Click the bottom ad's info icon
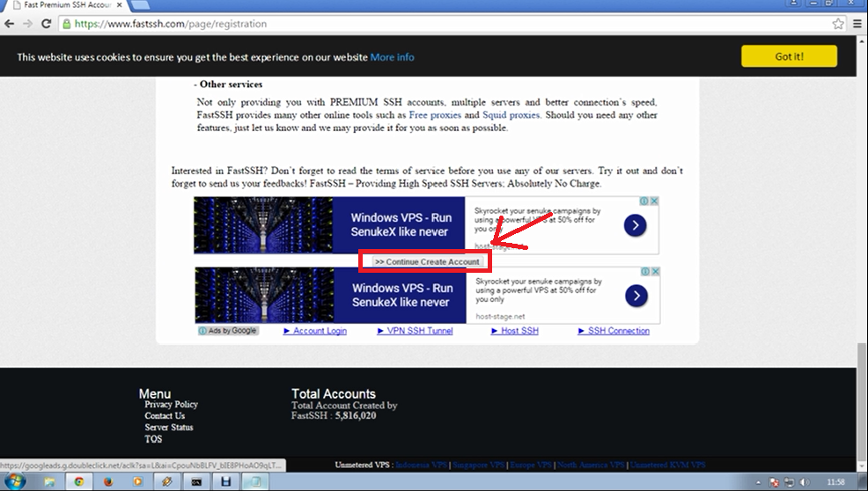868x491 pixels. click(x=645, y=271)
